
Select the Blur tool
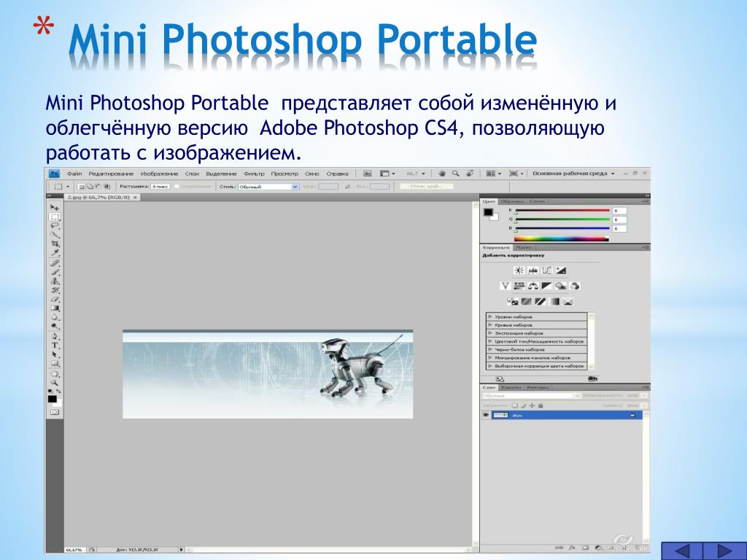55,317
